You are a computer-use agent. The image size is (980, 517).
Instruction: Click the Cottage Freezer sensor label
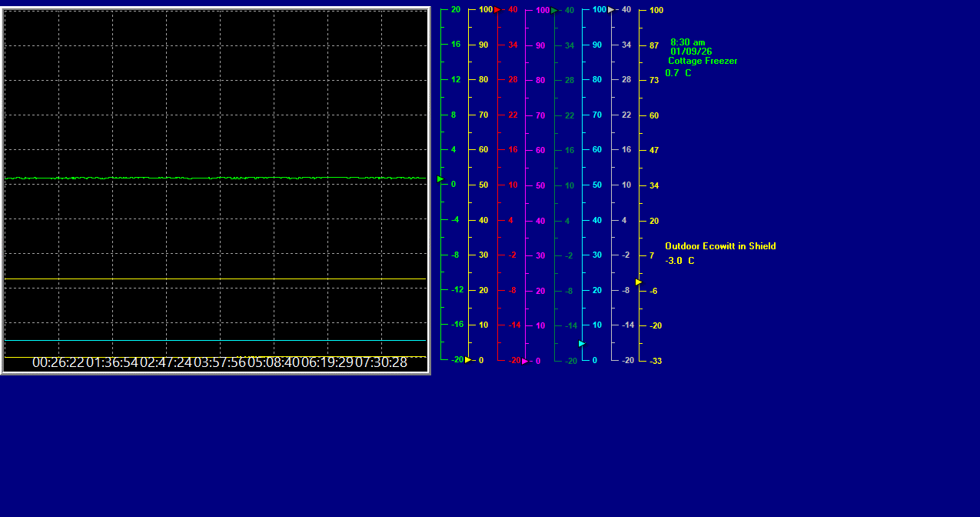[703, 61]
